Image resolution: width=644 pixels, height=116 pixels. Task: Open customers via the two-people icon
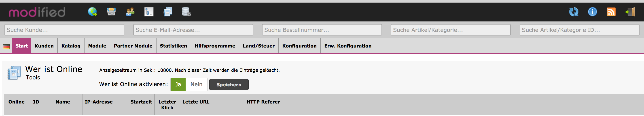click(130, 12)
